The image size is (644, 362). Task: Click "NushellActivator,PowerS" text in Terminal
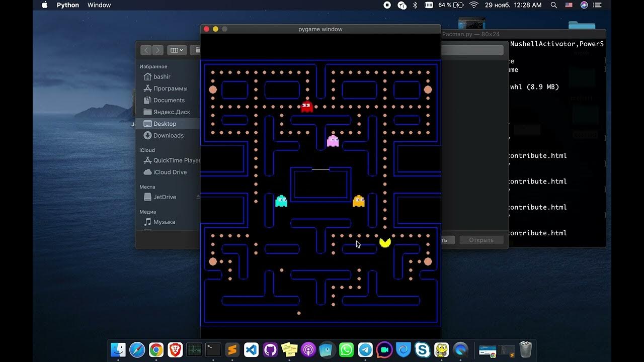pyautogui.click(x=557, y=44)
